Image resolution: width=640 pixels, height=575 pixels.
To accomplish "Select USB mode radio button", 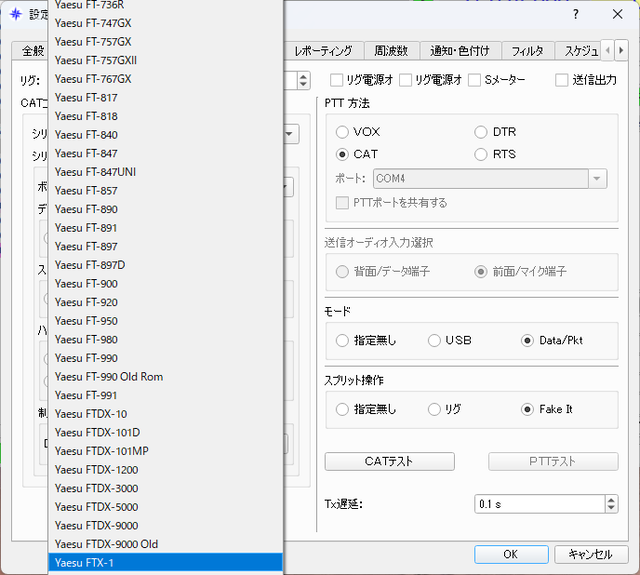I will (434, 340).
